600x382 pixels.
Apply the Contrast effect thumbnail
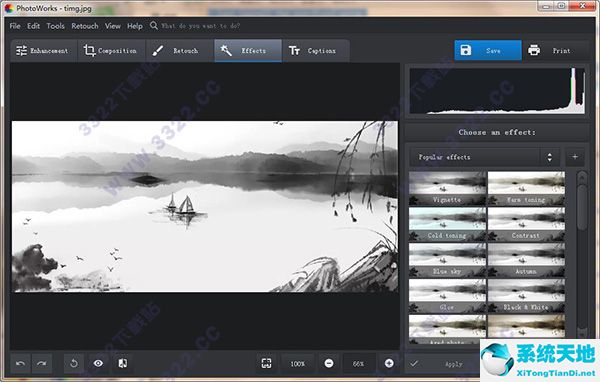point(526,224)
